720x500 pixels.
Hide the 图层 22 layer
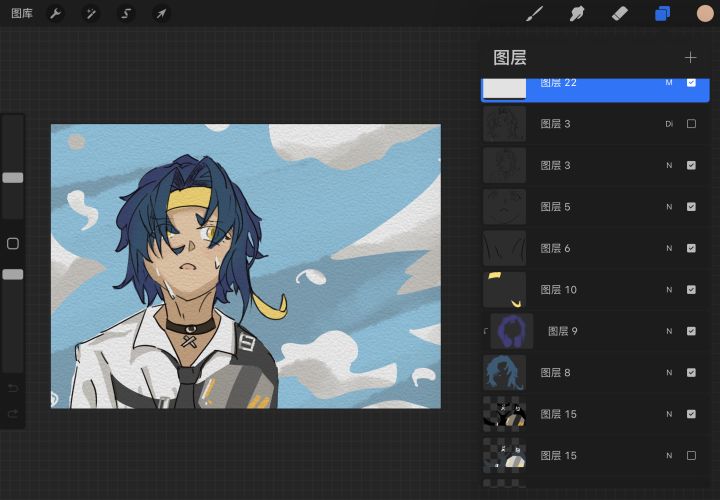coord(691,83)
